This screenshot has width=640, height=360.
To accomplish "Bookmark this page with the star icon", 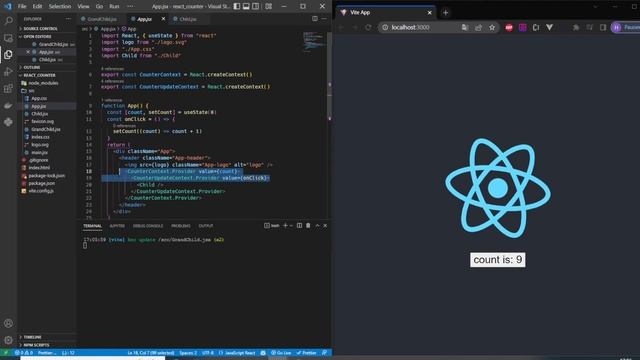I will (492, 27).
